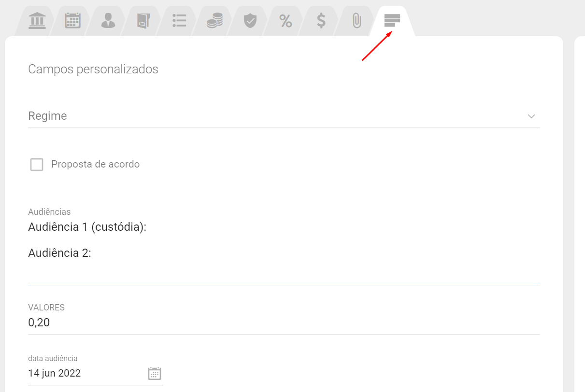Select the folder document tab icon
Image resolution: width=585 pixels, height=392 pixels.
click(x=143, y=21)
